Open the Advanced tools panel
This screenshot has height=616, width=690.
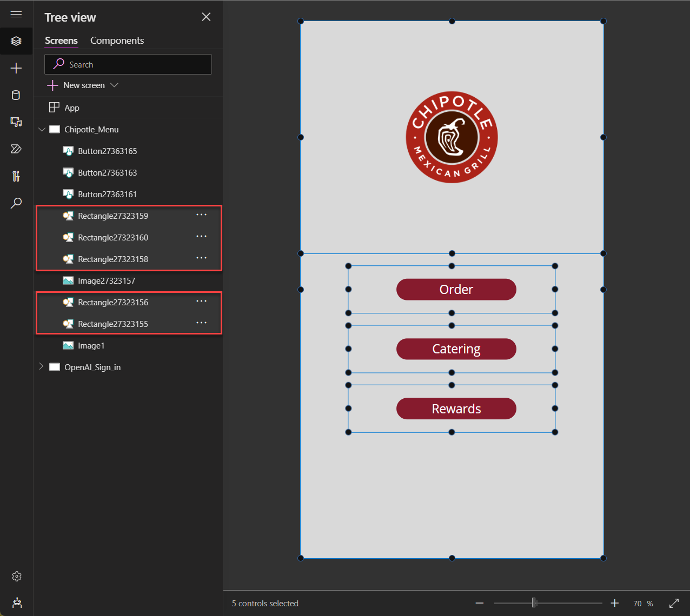(16, 176)
